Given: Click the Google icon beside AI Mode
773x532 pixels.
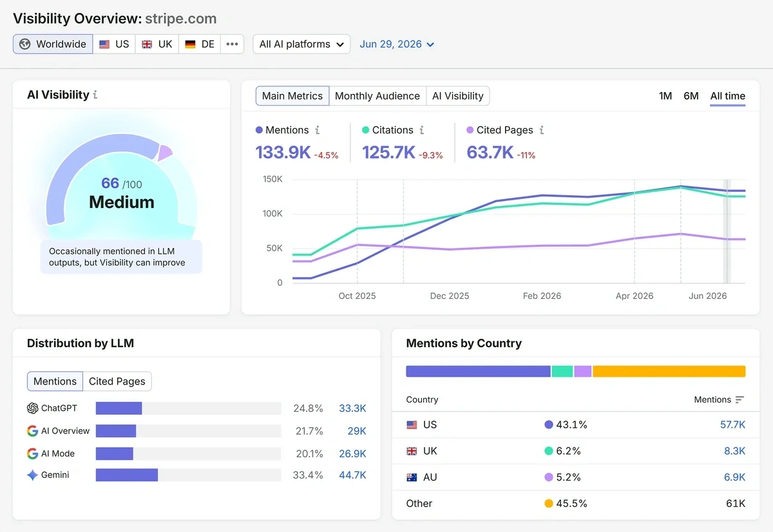Looking at the screenshot, I should coord(33,453).
